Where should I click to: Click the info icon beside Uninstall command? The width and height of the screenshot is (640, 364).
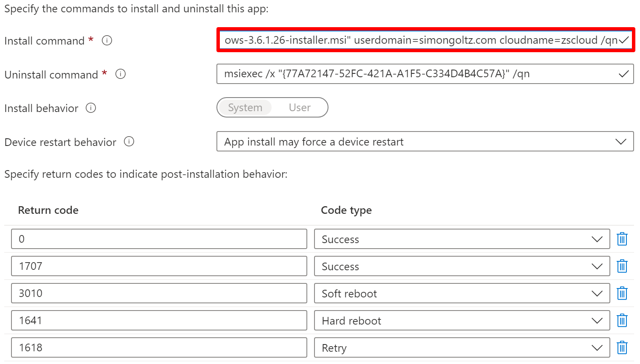click(x=120, y=74)
